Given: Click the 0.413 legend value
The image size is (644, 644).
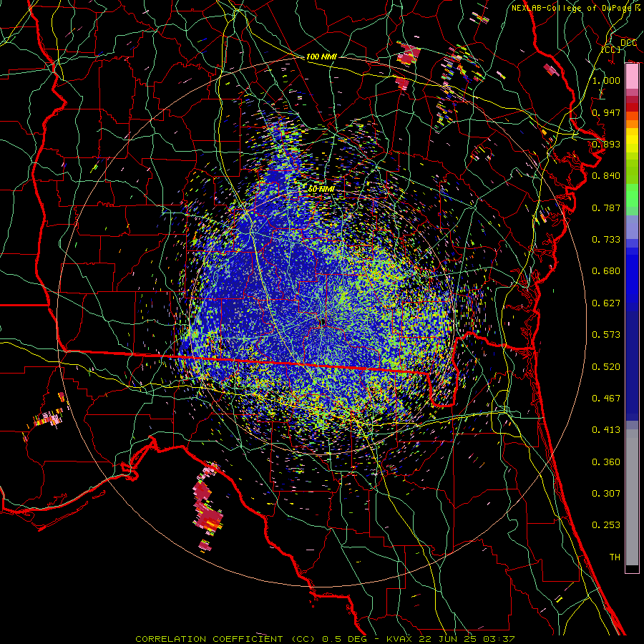Looking at the screenshot, I should pos(606,430).
